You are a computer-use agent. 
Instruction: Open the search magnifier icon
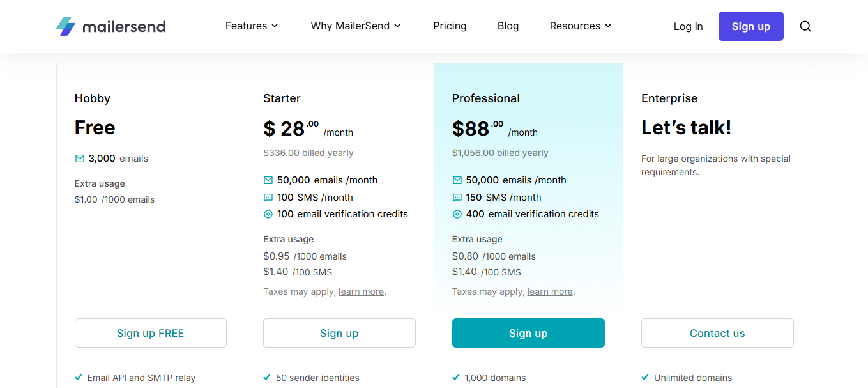pyautogui.click(x=805, y=26)
